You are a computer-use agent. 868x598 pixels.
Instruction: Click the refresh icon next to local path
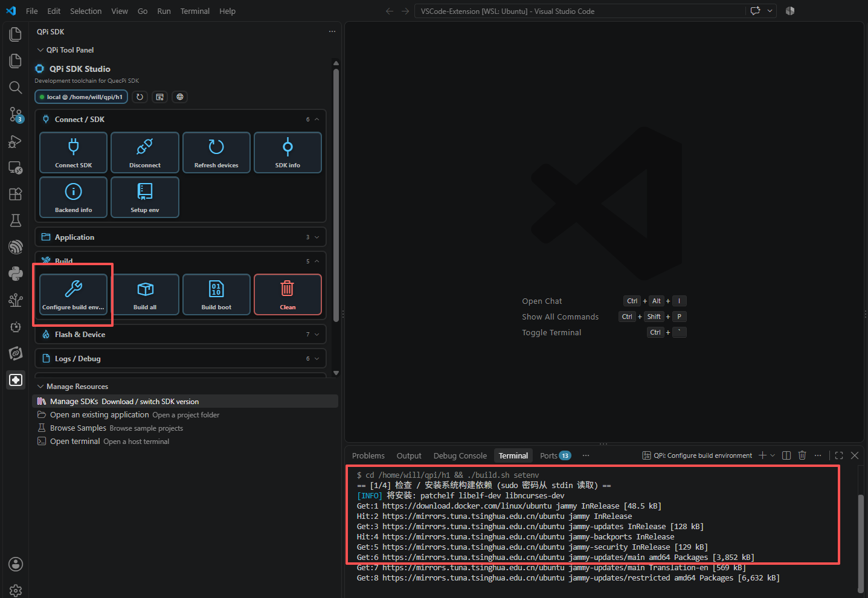point(140,97)
